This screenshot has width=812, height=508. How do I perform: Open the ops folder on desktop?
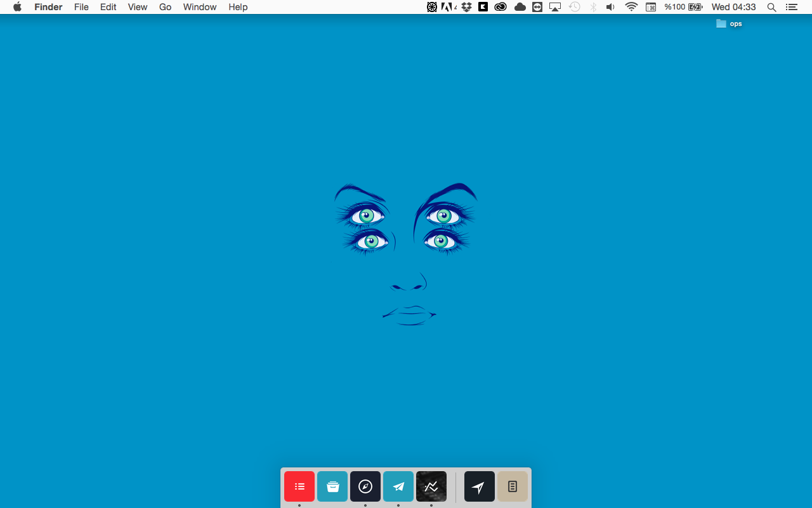click(x=729, y=23)
